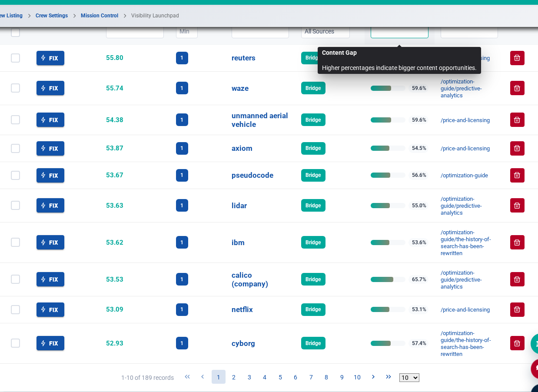Go to previous page of records

[x=203, y=377]
